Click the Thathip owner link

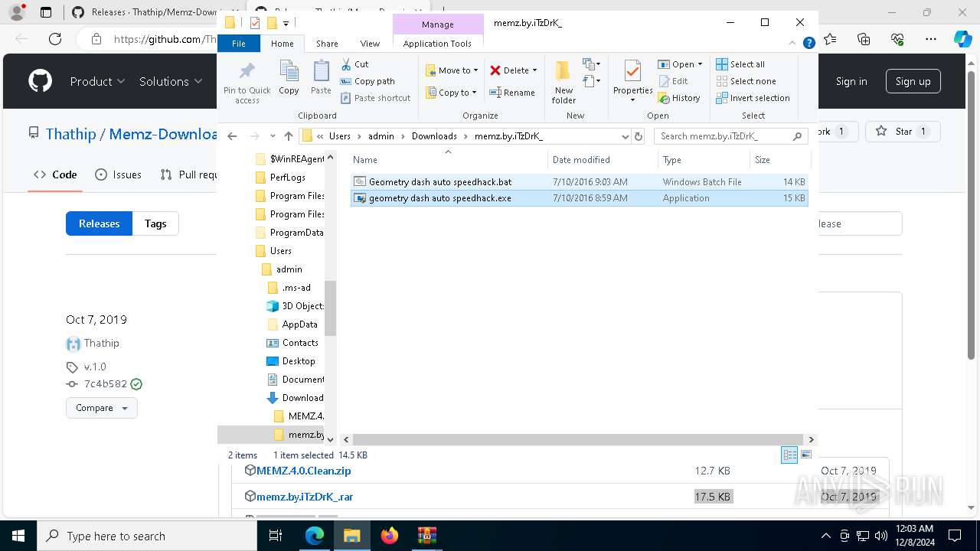click(x=70, y=134)
